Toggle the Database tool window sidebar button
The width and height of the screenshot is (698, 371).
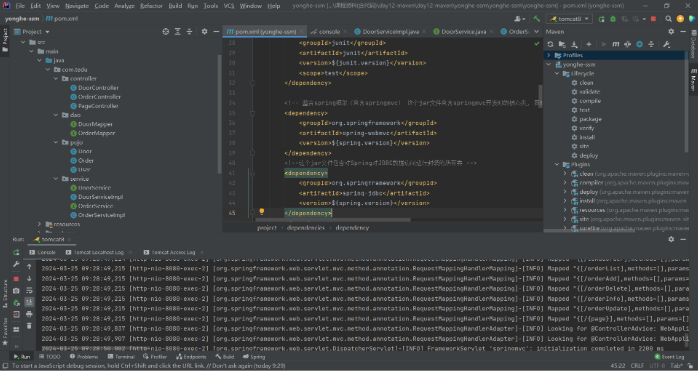point(694,44)
